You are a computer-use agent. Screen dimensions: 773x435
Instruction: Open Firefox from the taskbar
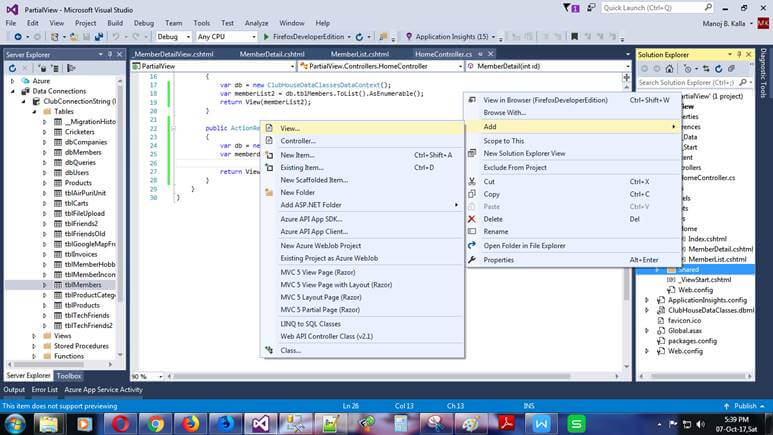tap(190, 424)
